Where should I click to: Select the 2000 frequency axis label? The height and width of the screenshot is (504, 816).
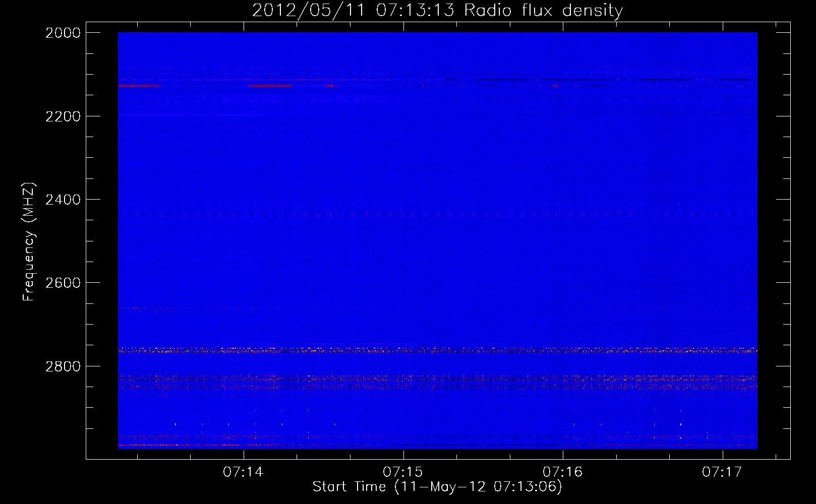63,33
